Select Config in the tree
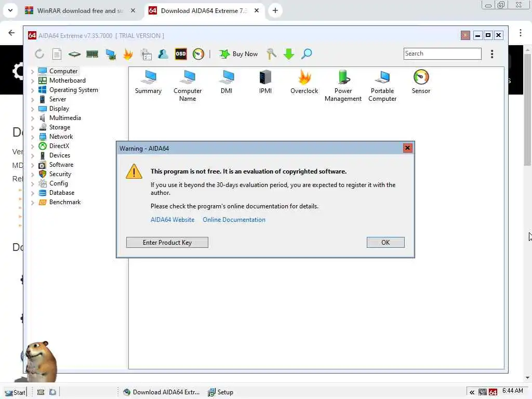 [x=58, y=183]
